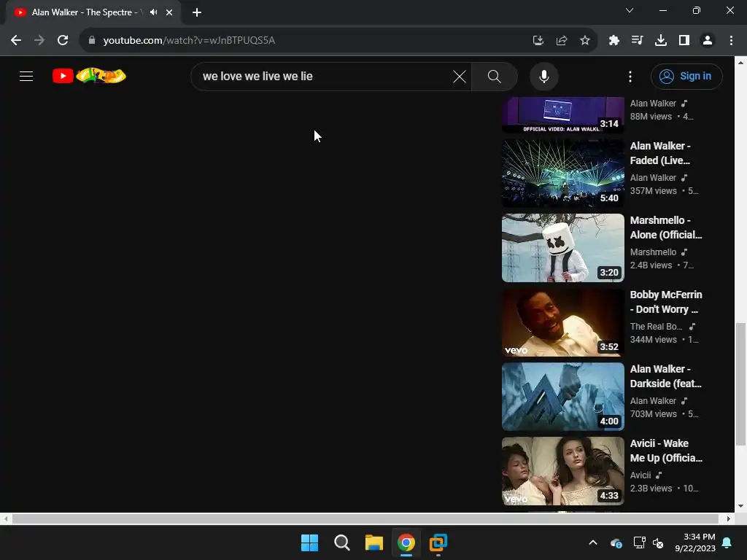The width and height of the screenshot is (747, 560).
Task: Open Chrome three-dot menu
Action: tap(731, 41)
